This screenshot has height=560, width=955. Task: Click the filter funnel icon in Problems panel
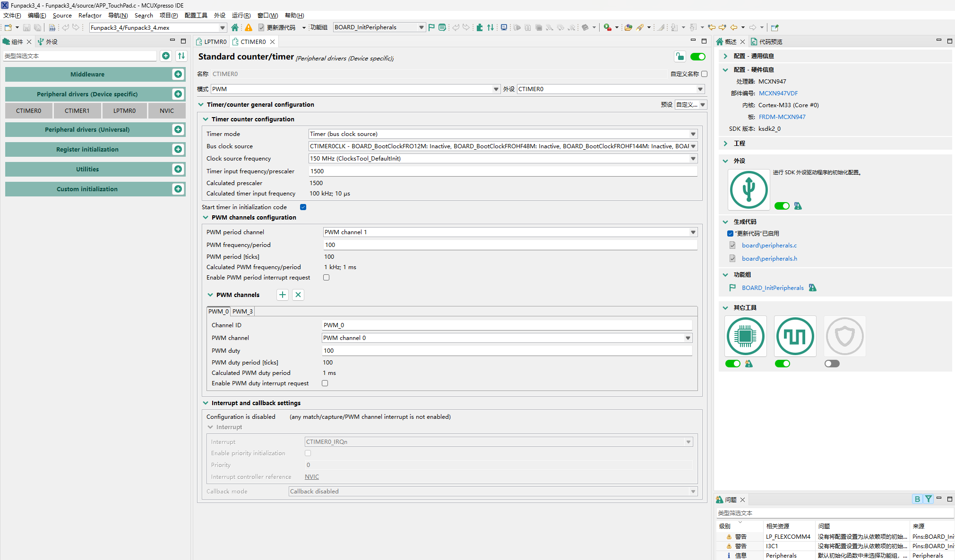click(929, 499)
